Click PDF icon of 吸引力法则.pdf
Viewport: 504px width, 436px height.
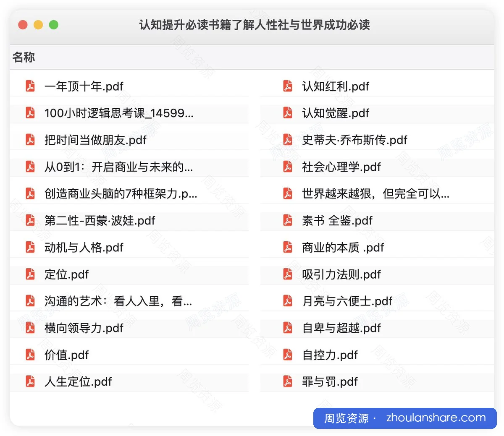click(288, 274)
